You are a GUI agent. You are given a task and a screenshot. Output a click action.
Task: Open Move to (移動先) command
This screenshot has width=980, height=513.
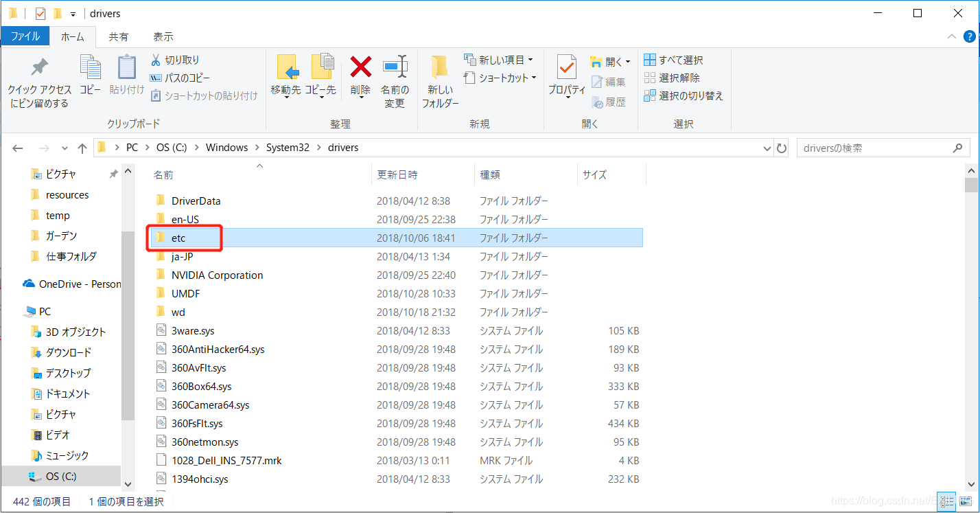click(x=285, y=76)
